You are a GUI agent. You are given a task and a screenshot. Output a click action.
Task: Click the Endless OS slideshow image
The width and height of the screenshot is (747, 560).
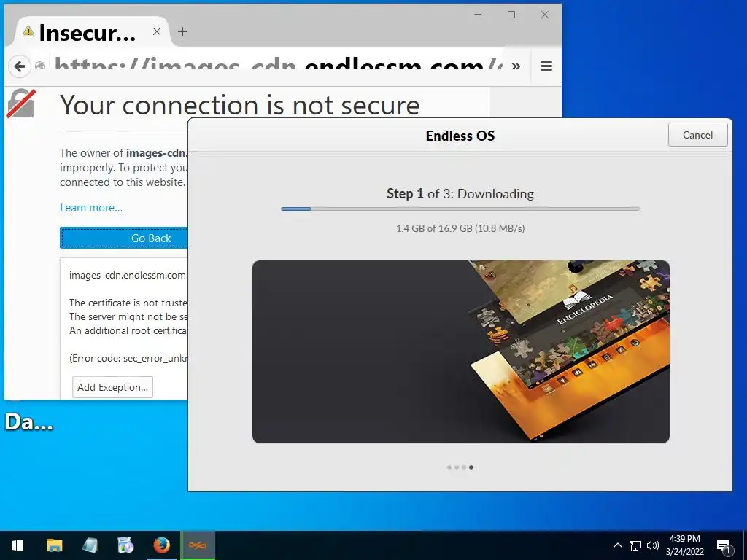[461, 351]
